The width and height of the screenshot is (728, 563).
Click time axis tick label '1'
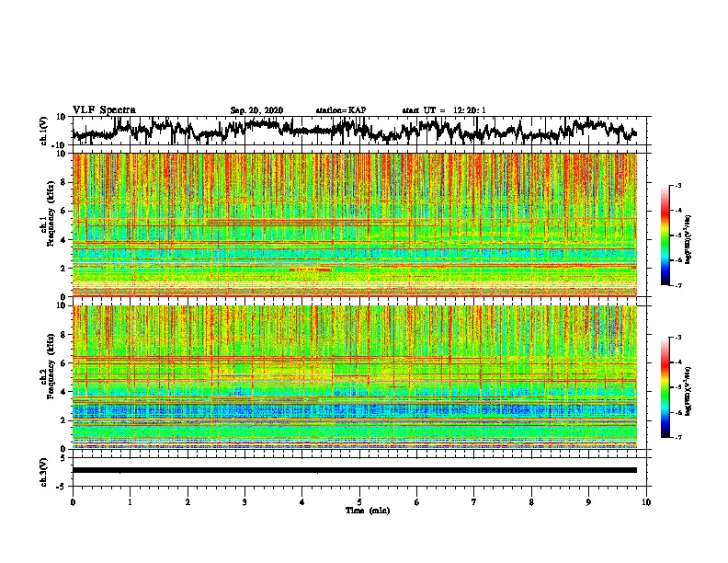pos(131,502)
